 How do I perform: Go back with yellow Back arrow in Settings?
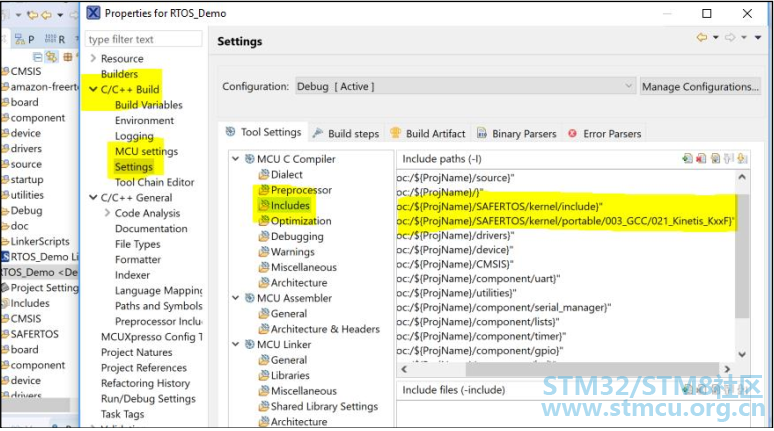701,38
